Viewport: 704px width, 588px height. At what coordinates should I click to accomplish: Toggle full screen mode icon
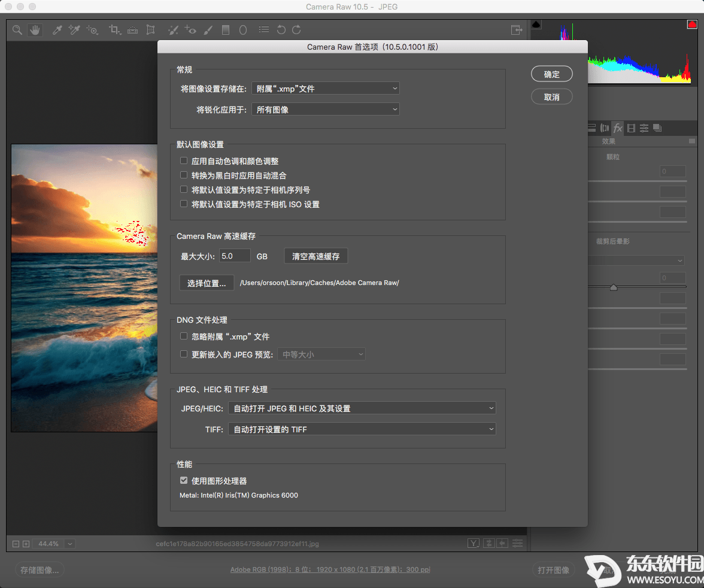pos(516,30)
